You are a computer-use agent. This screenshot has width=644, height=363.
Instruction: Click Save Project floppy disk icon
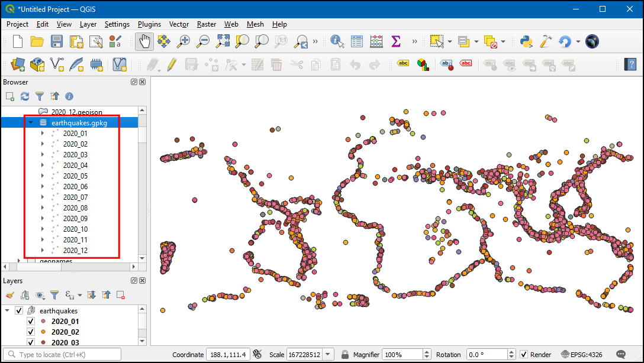click(x=57, y=41)
